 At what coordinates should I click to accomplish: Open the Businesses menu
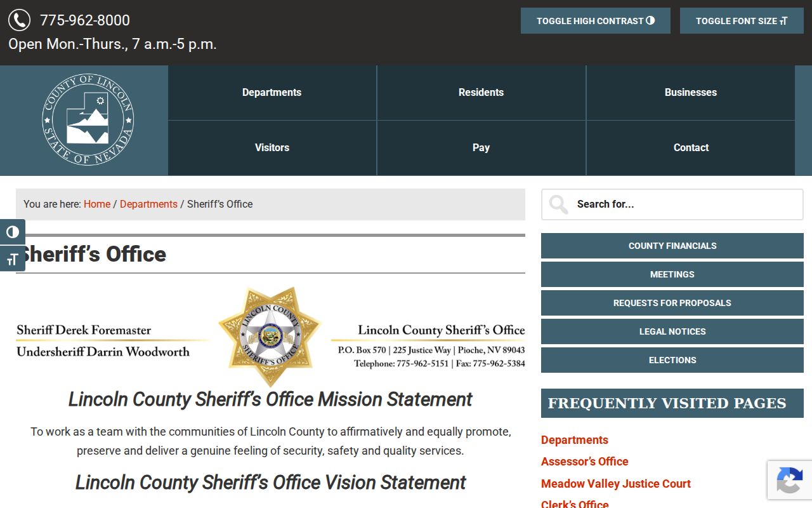pyautogui.click(x=691, y=93)
